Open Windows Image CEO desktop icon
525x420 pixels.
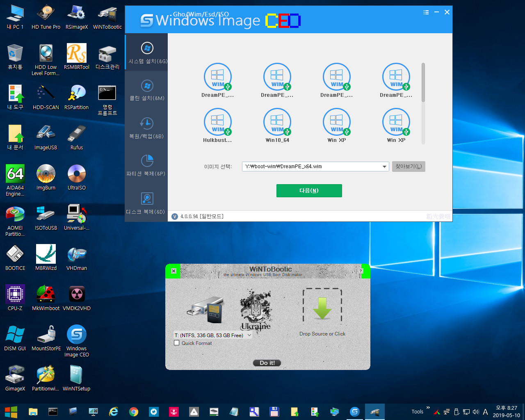pyautogui.click(x=77, y=341)
